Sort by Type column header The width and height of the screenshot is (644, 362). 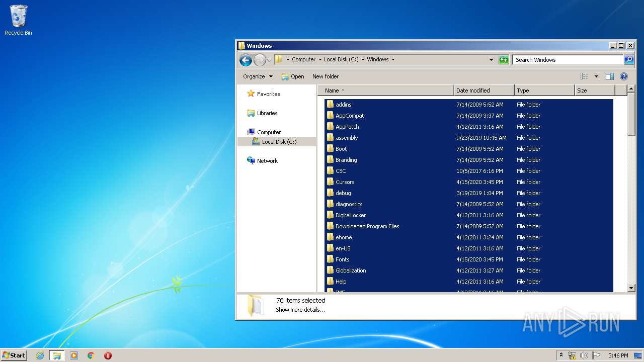544,90
